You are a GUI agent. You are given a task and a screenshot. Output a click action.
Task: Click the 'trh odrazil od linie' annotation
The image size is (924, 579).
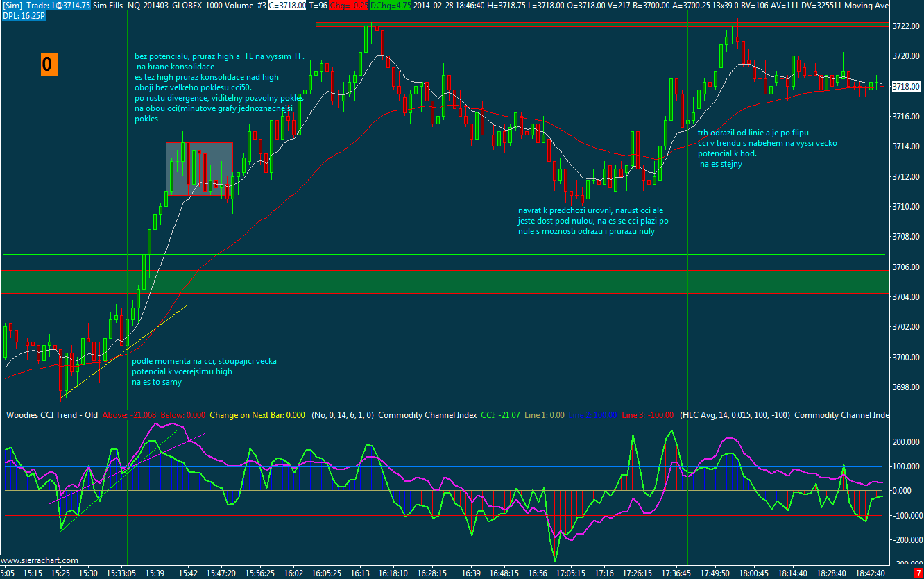click(767, 148)
